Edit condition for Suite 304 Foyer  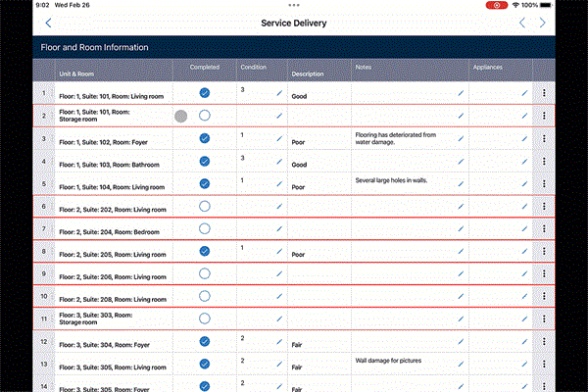point(279,342)
